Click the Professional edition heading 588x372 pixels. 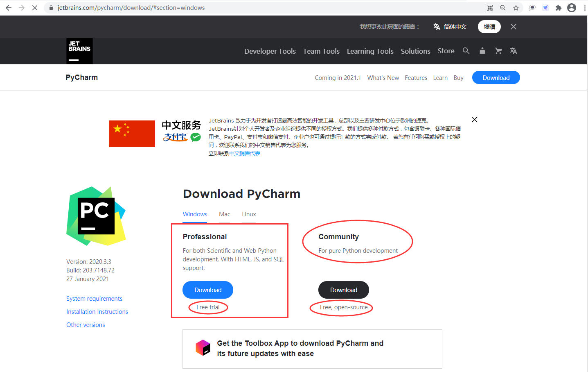pos(205,237)
